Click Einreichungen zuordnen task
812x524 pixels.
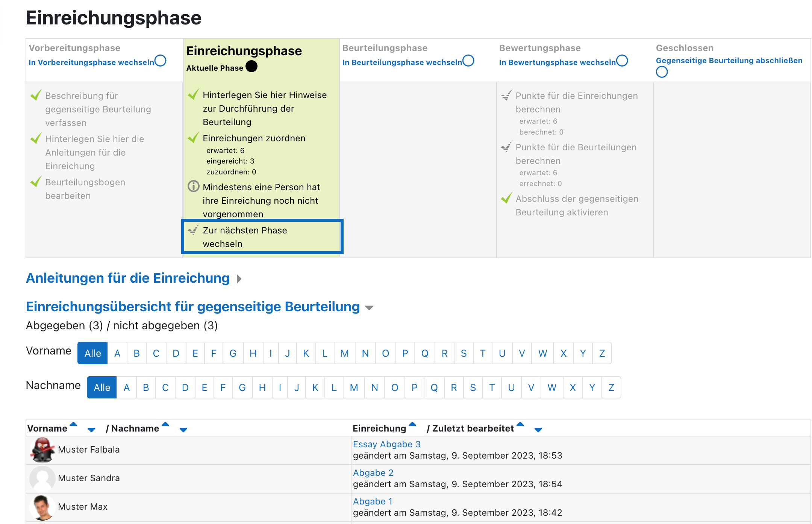(x=254, y=138)
